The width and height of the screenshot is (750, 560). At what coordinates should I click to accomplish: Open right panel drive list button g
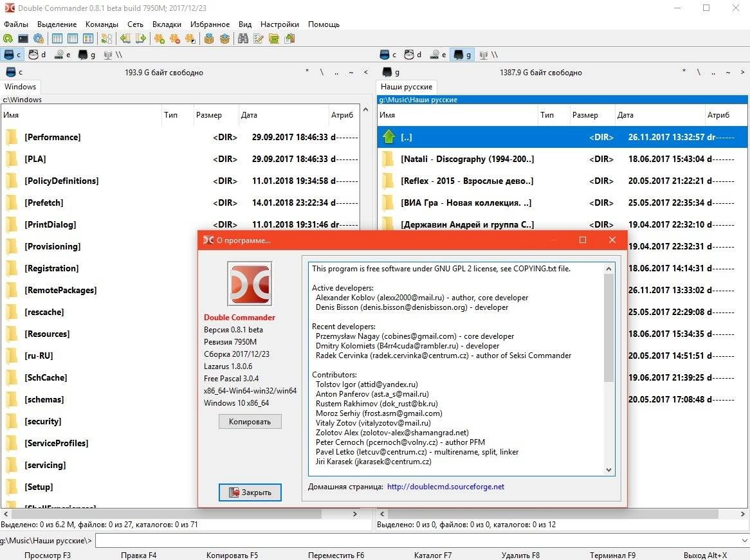click(390, 72)
